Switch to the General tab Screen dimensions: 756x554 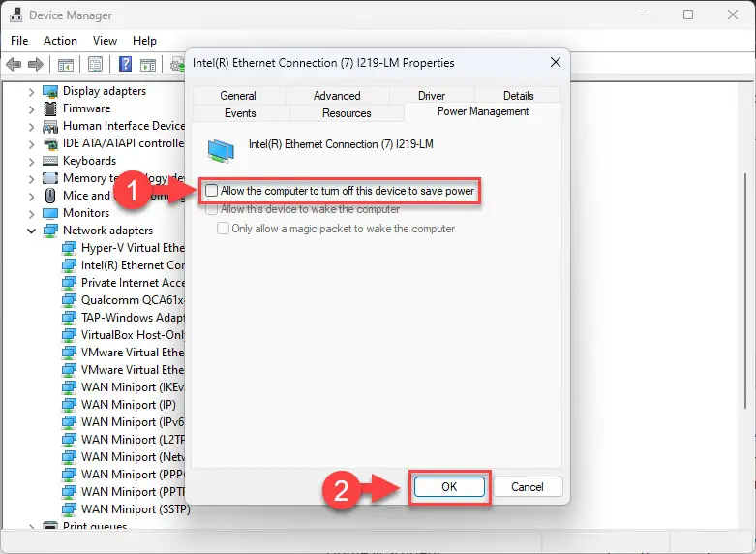(x=238, y=96)
